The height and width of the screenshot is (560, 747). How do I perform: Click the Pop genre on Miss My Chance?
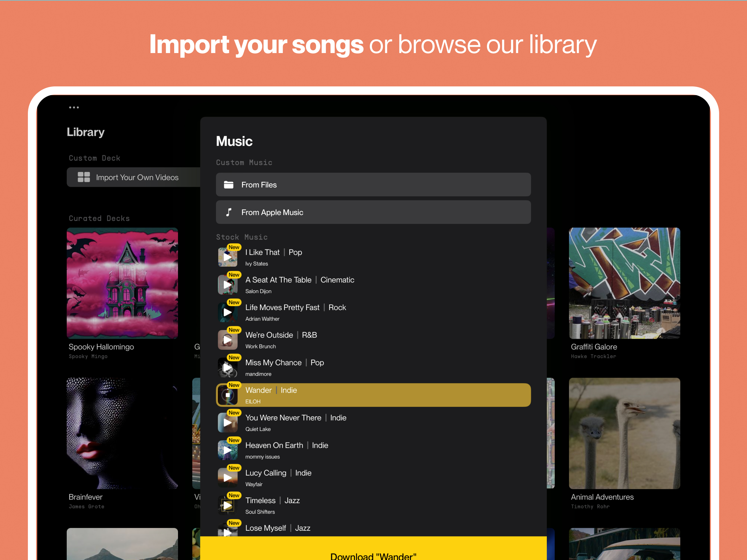[x=317, y=363]
